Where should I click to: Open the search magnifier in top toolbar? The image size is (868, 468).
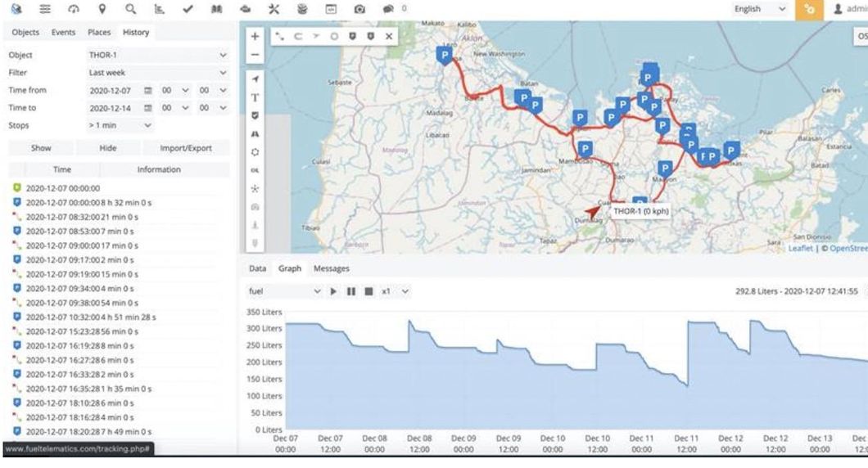tap(130, 9)
